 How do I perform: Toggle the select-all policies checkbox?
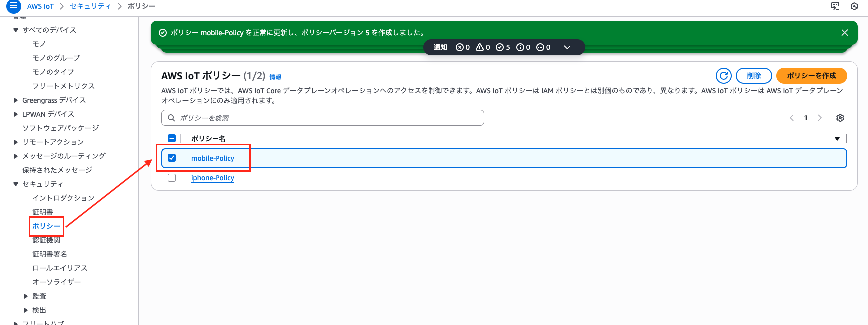(x=172, y=138)
